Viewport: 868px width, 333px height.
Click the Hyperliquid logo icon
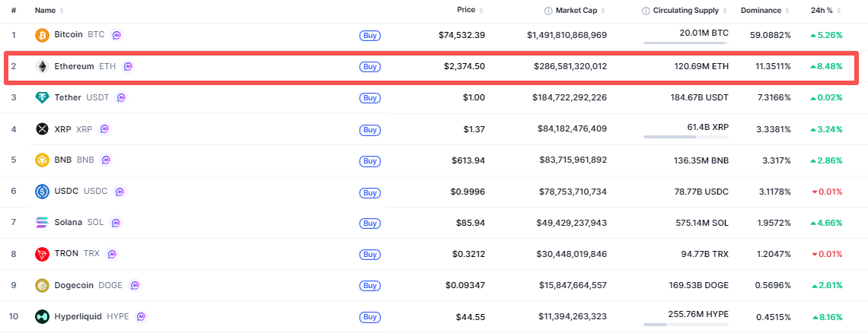[x=43, y=316]
